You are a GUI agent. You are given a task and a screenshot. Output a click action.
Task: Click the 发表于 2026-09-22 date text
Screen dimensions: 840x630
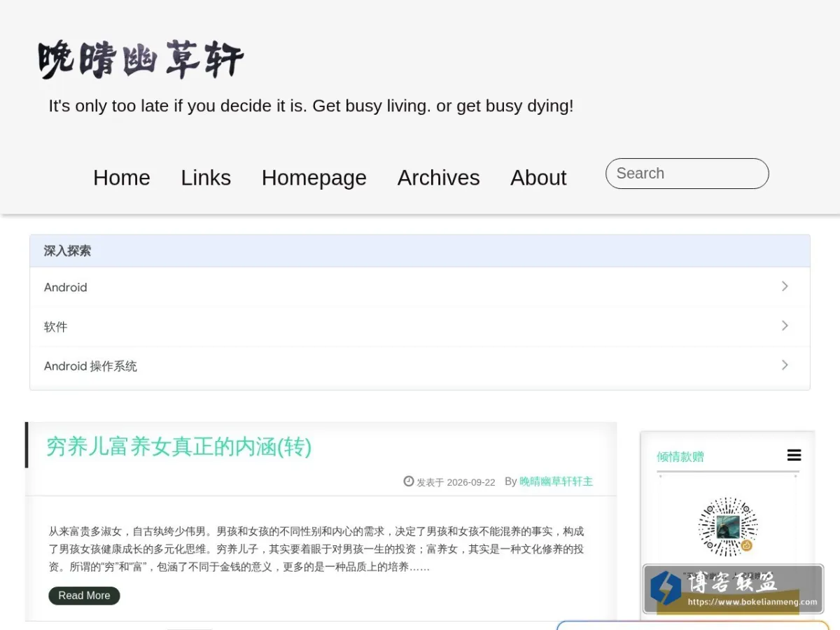click(x=456, y=482)
